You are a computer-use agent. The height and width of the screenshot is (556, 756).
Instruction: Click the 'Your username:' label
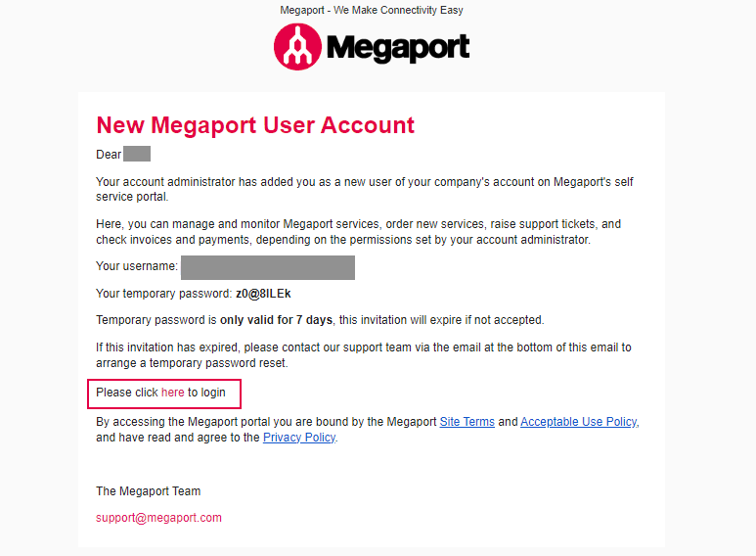point(137,266)
